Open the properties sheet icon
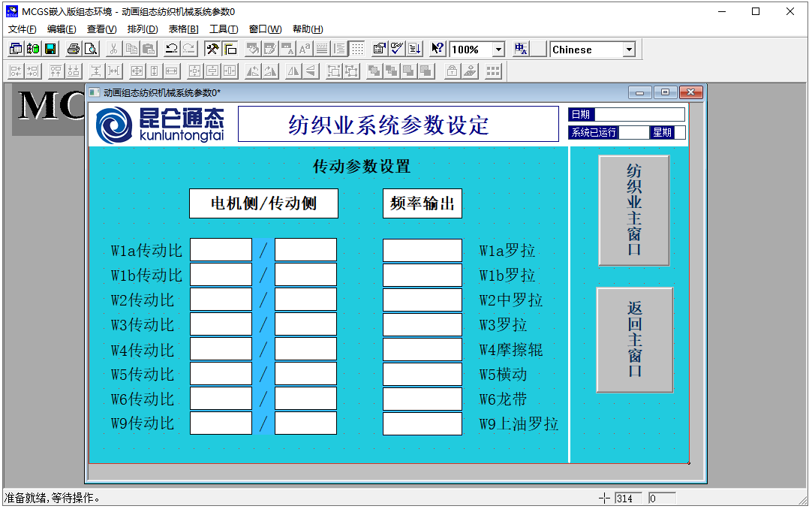The width and height of the screenshot is (812, 509). [380, 50]
